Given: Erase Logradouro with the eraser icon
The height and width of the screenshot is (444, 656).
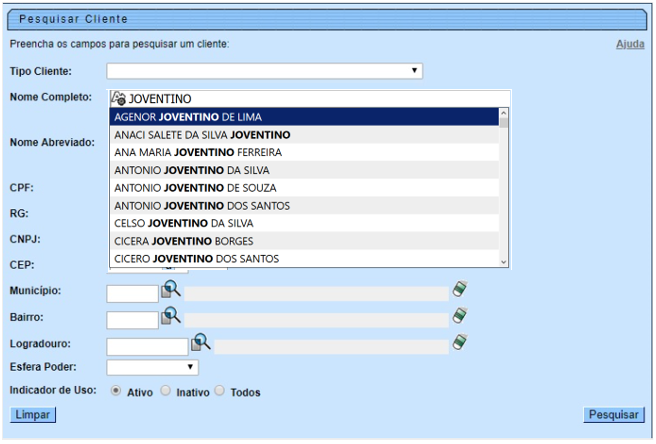Looking at the screenshot, I should tap(459, 342).
